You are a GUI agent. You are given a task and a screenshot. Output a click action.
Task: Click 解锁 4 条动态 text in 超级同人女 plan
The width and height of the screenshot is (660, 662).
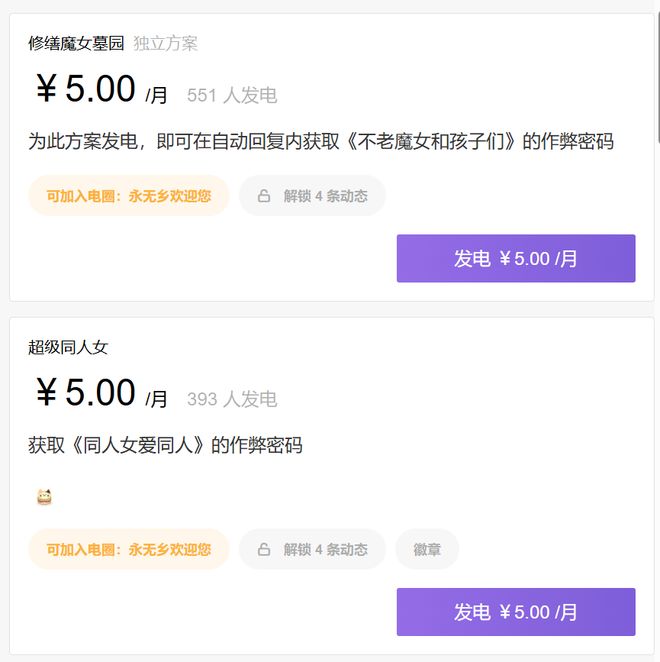click(325, 550)
